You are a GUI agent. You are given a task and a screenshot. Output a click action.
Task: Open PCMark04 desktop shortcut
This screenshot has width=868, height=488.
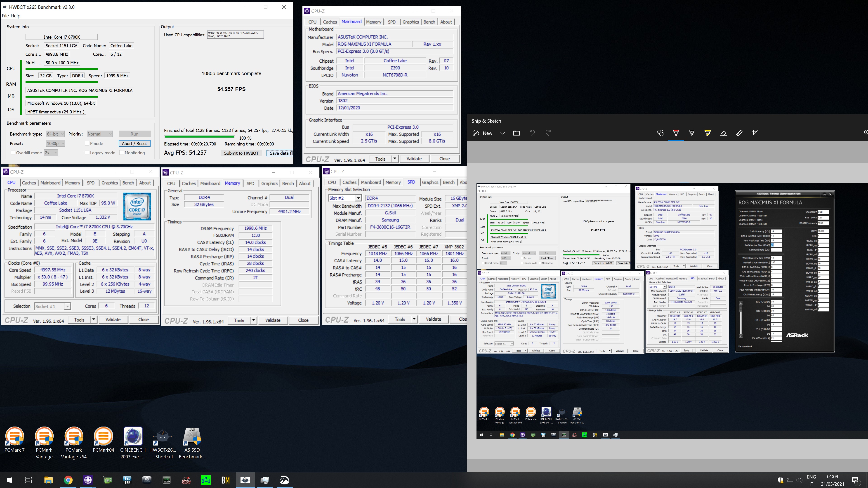pos(104,439)
